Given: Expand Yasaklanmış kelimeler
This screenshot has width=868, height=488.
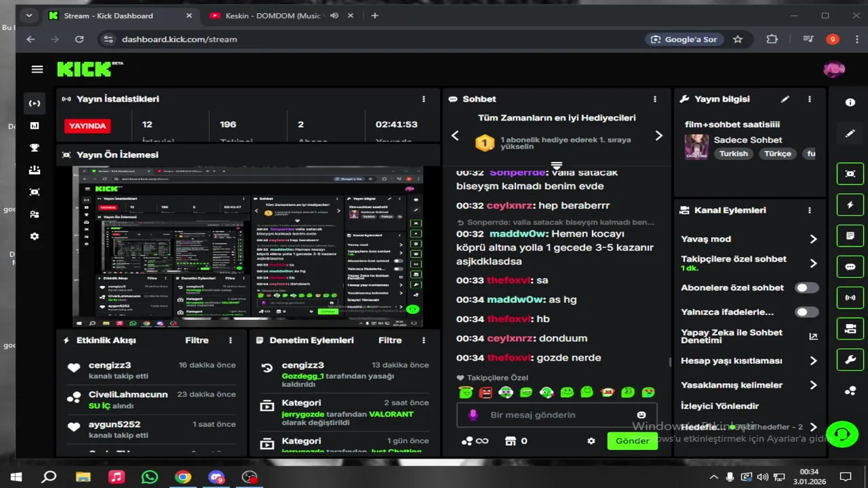Looking at the screenshot, I should click(x=813, y=385).
